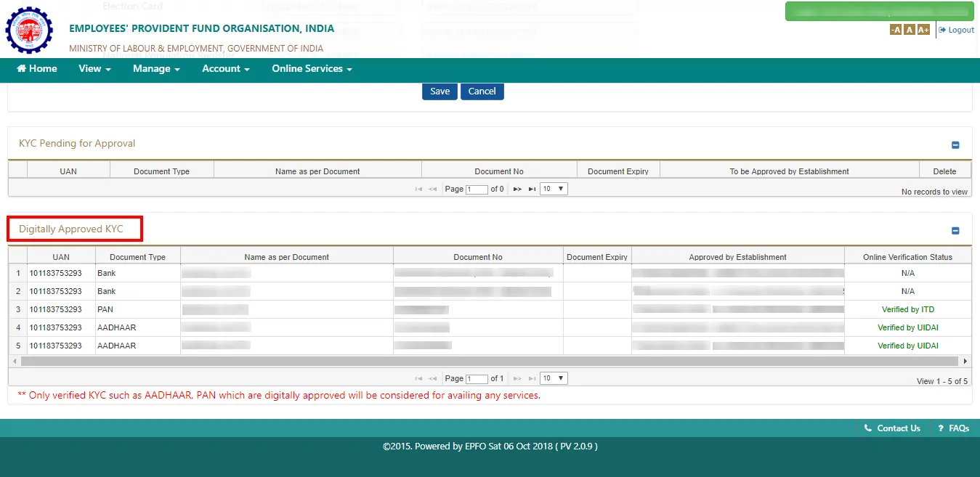Open the Account menu
Viewport: 980px width, 477px height.
[x=226, y=68]
